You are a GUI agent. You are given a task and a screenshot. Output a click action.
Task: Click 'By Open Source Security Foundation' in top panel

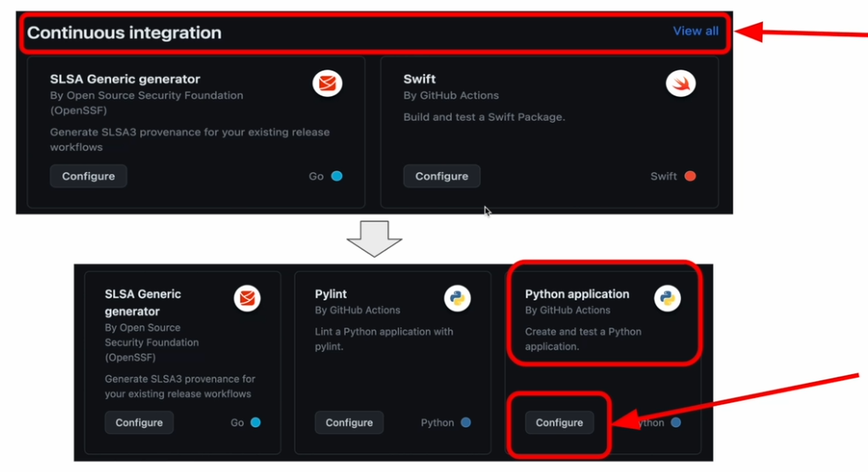point(146,102)
